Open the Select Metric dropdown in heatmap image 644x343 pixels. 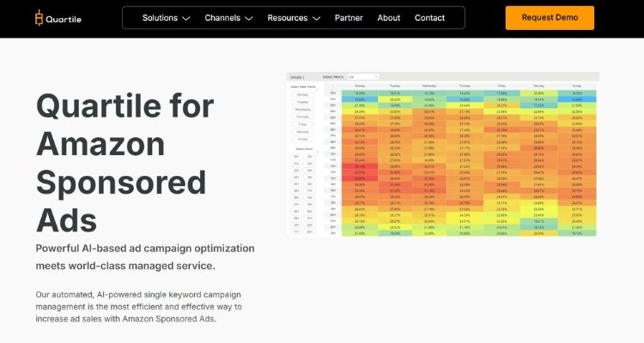(363, 77)
